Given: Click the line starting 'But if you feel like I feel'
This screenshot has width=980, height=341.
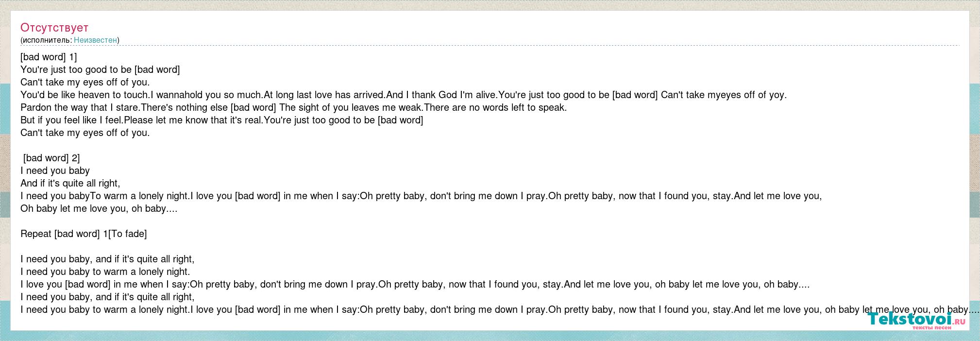Looking at the screenshot, I should [x=222, y=120].
